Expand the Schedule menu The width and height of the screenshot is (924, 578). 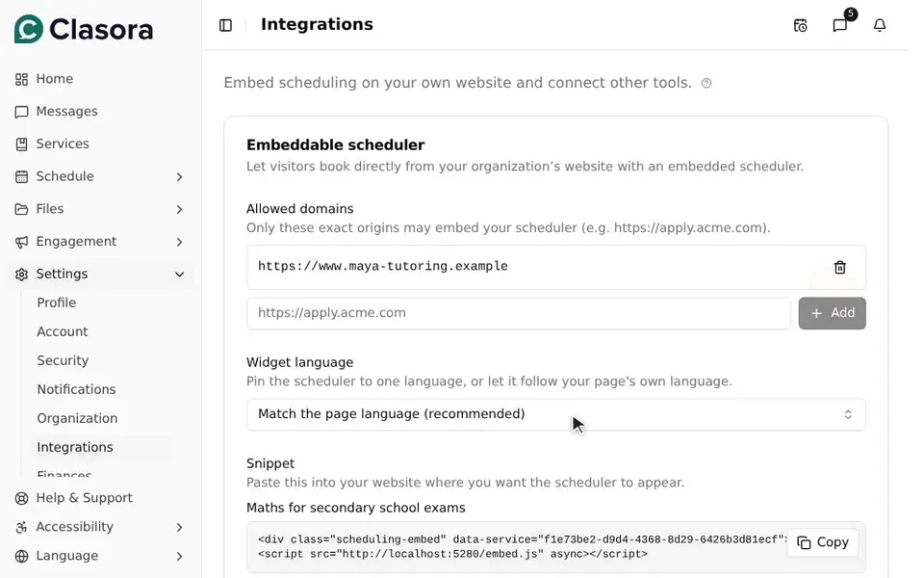coord(179,176)
